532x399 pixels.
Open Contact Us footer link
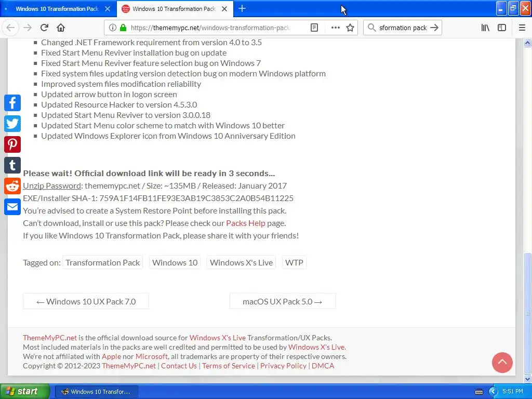[179, 366]
